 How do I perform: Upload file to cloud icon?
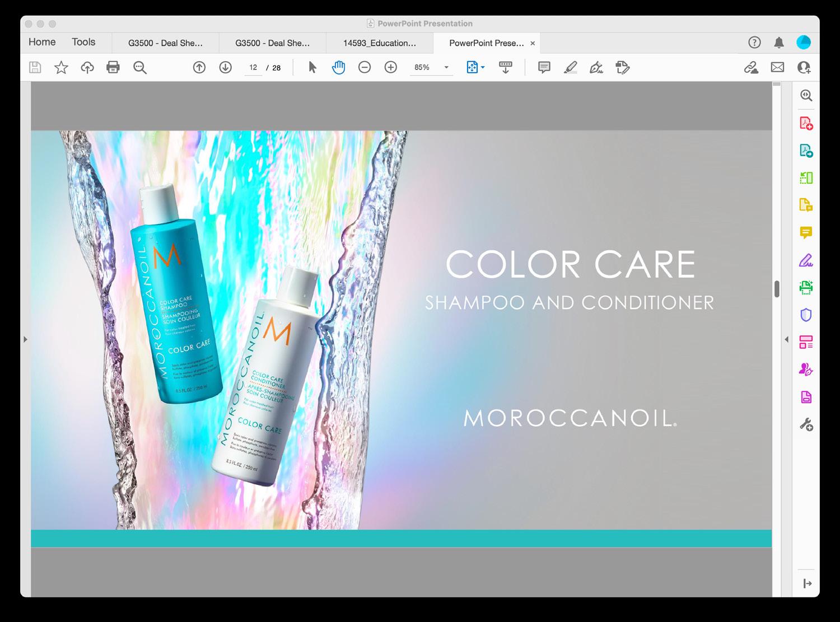pyautogui.click(x=87, y=68)
